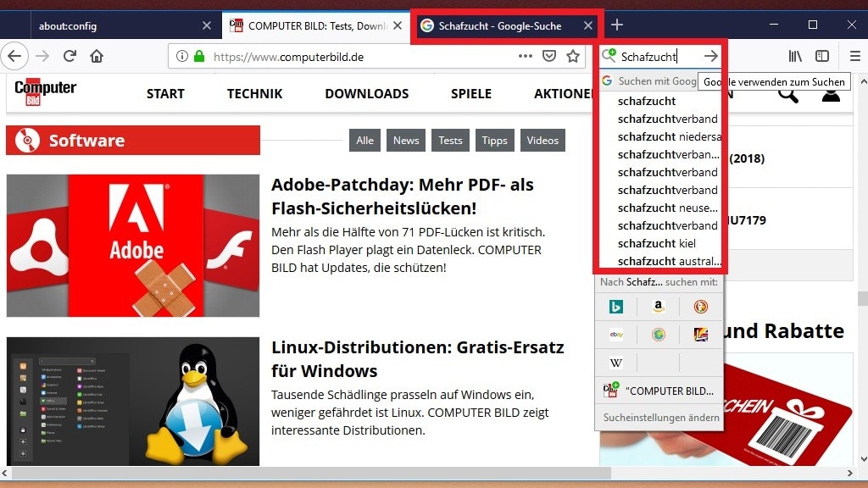This screenshot has height=488, width=868.
Task: Click the address bar URL computerbild.de
Action: [288, 57]
